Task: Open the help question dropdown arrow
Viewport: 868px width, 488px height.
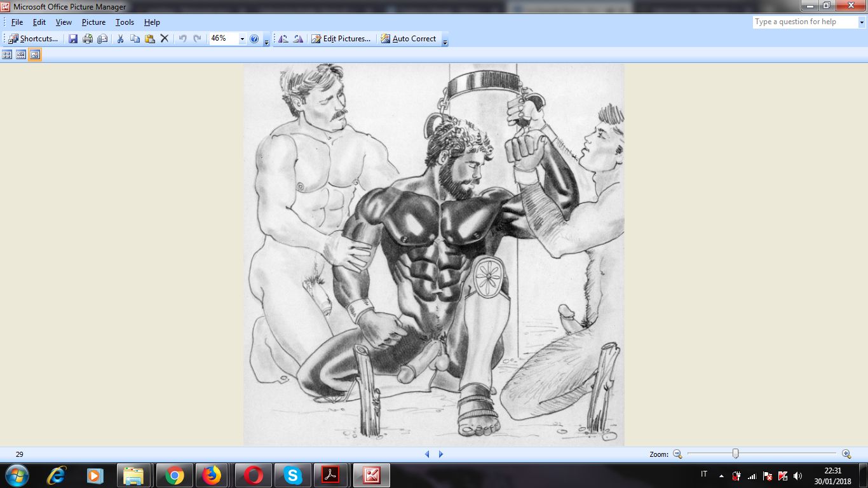Action: tap(862, 22)
